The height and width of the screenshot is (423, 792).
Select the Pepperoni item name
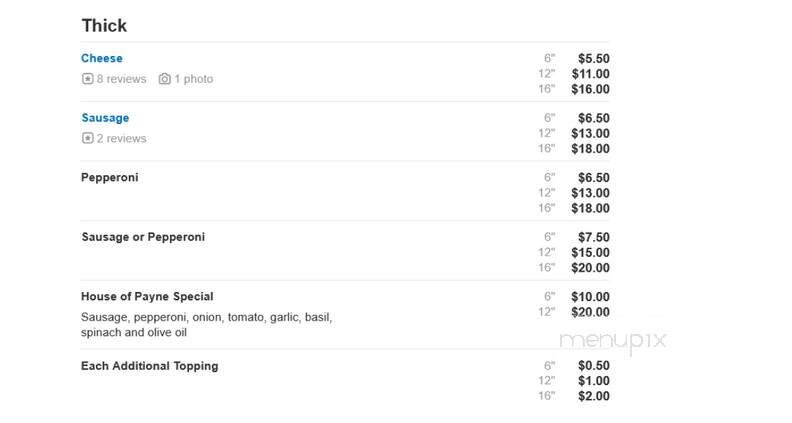[x=110, y=177]
